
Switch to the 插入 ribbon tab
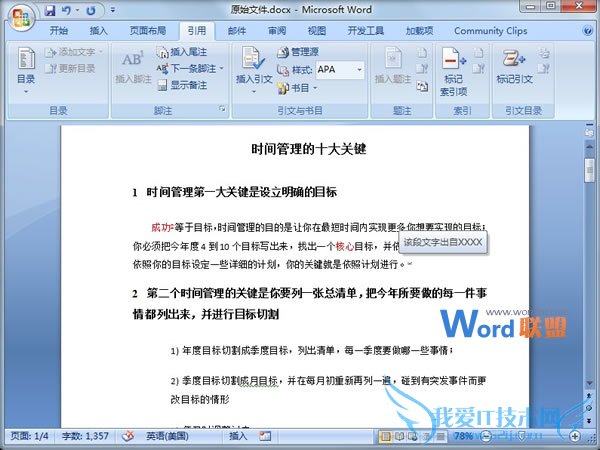pyautogui.click(x=98, y=31)
